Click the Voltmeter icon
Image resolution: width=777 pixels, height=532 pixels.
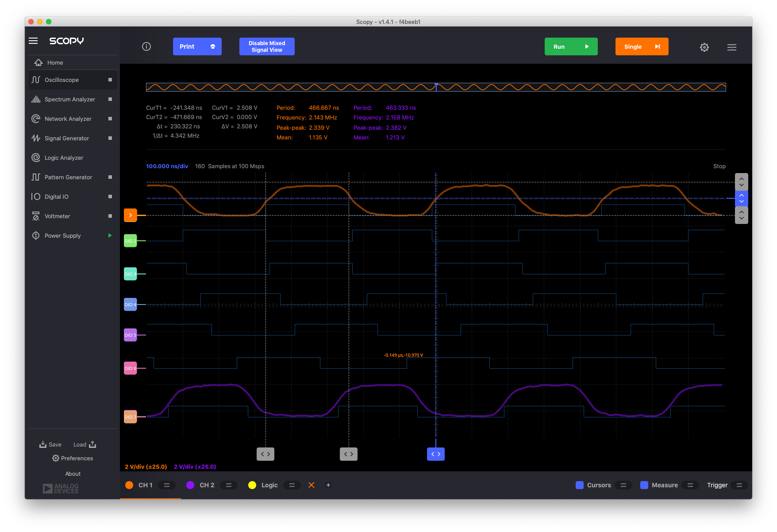(x=36, y=216)
